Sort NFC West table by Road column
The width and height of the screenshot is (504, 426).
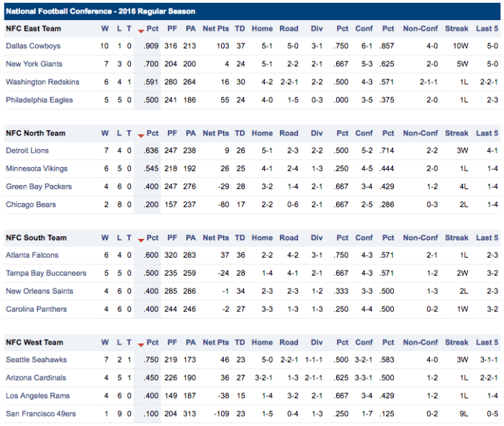(289, 342)
